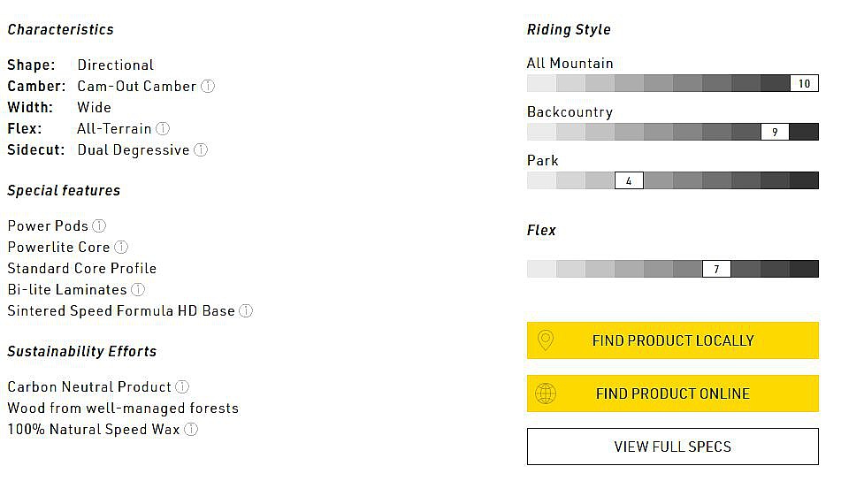Click info icon next to Dual Degressive
Image resolution: width=864 pixels, height=504 pixels.
pos(201,150)
